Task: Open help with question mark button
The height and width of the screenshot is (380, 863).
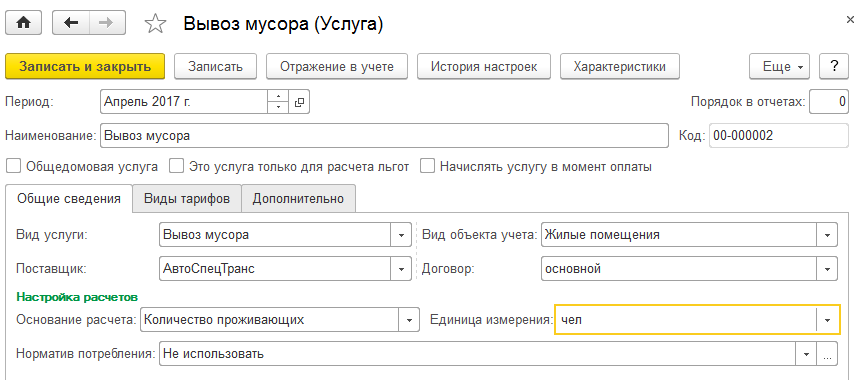Action: click(x=834, y=67)
